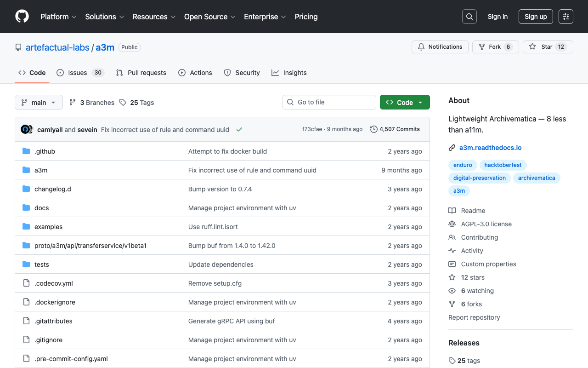Expand the green Code dropdown button
The height and width of the screenshot is (368, 588).
pyautogui.click(x=404, y=103)
